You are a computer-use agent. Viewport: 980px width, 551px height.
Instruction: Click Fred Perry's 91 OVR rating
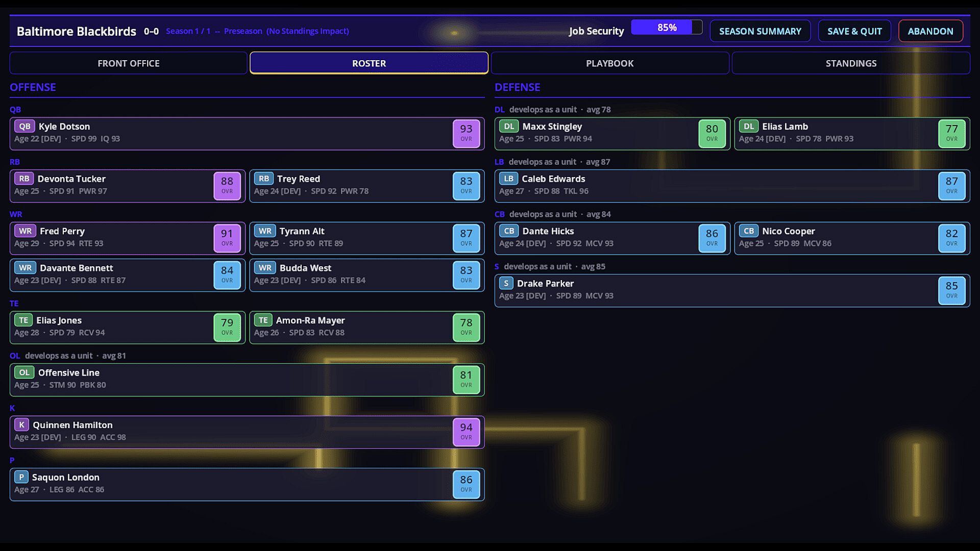click(x=227, y=238)
